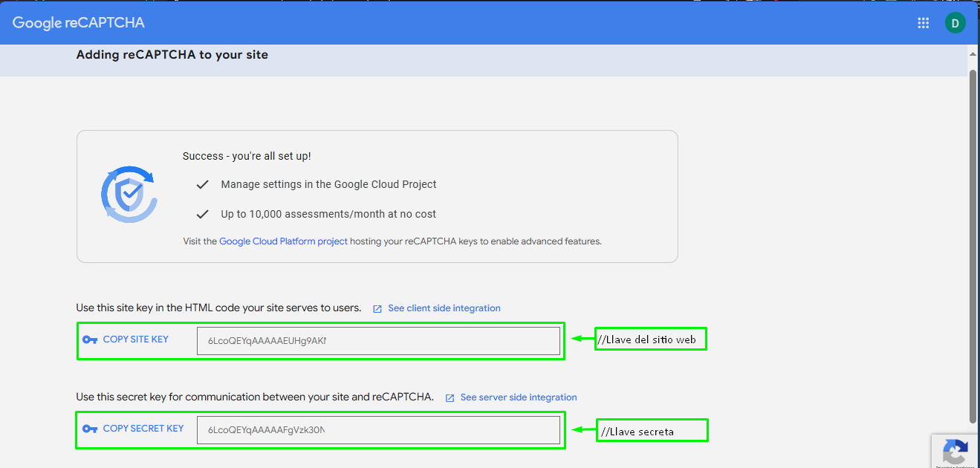The height and width of the screenshot is (468, 980).
Task: Click inside the site key text field
Action: click(x=377, y=341)
